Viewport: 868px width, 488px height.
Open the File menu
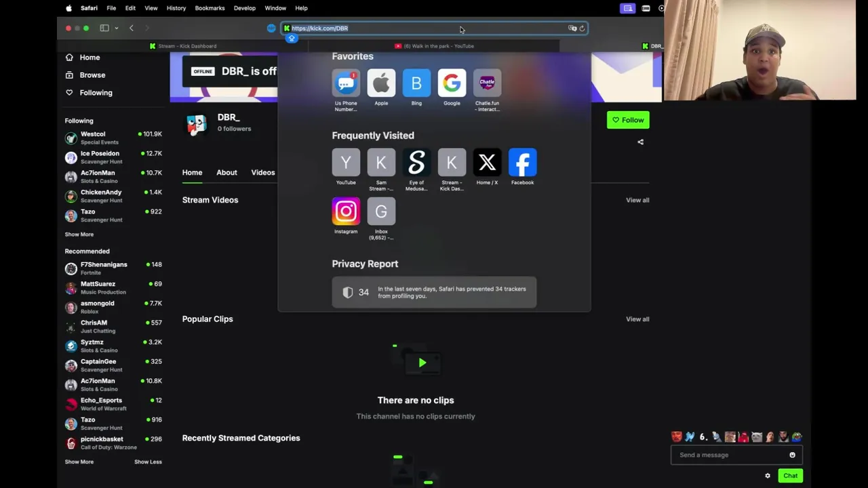(x=111, y=8)
